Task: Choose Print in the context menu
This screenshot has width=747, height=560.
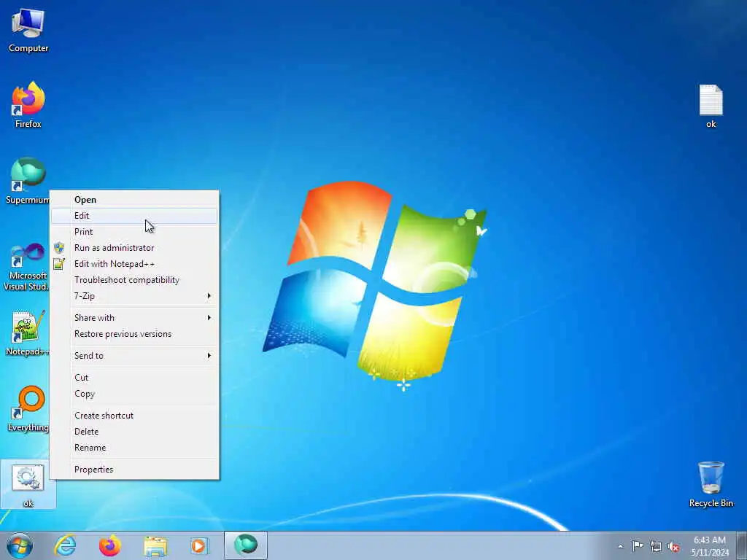Action: click(134, 232)
